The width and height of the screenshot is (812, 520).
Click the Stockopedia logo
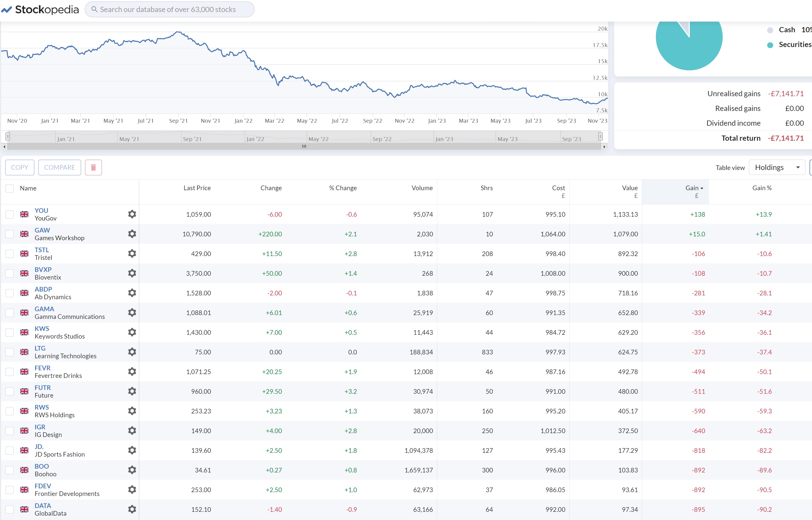coord(40,10)
